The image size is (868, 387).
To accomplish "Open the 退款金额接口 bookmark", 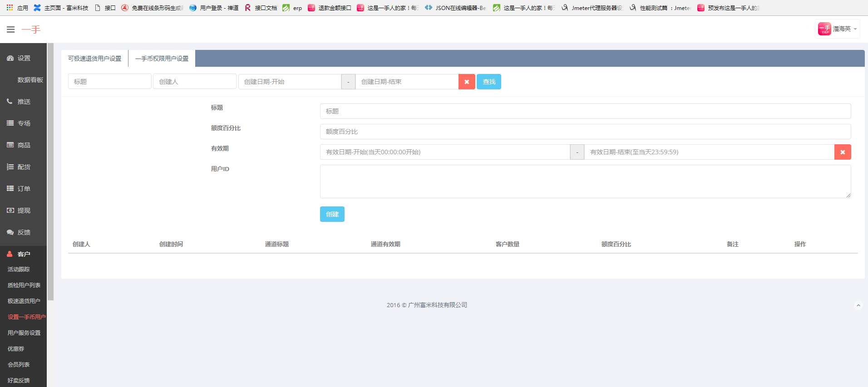I will [x=330, y=8].
